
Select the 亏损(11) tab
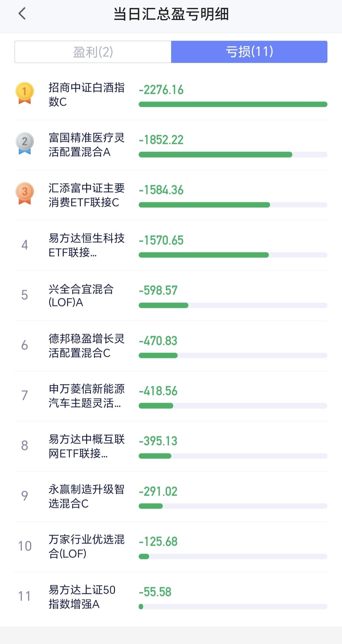(x=249, y=52)
